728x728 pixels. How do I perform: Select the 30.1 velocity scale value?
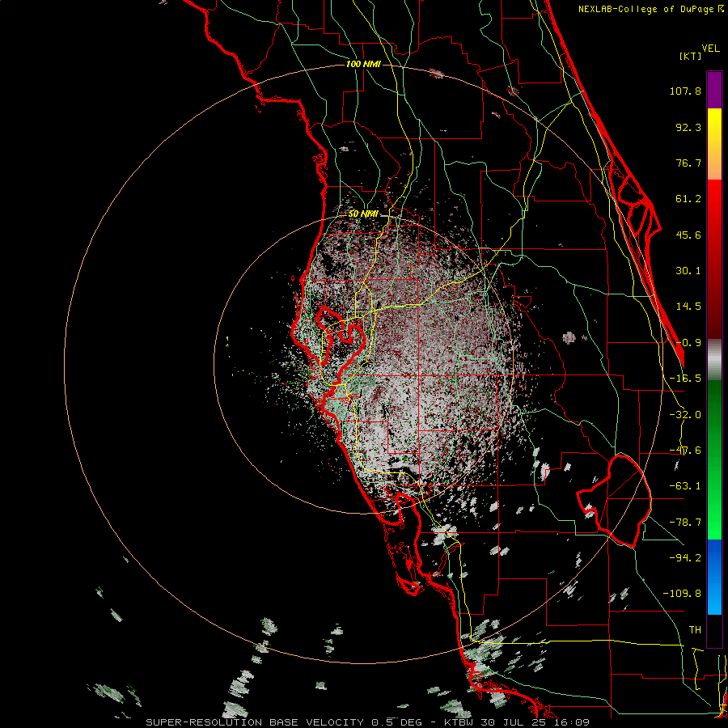click(x=688, y=271)
